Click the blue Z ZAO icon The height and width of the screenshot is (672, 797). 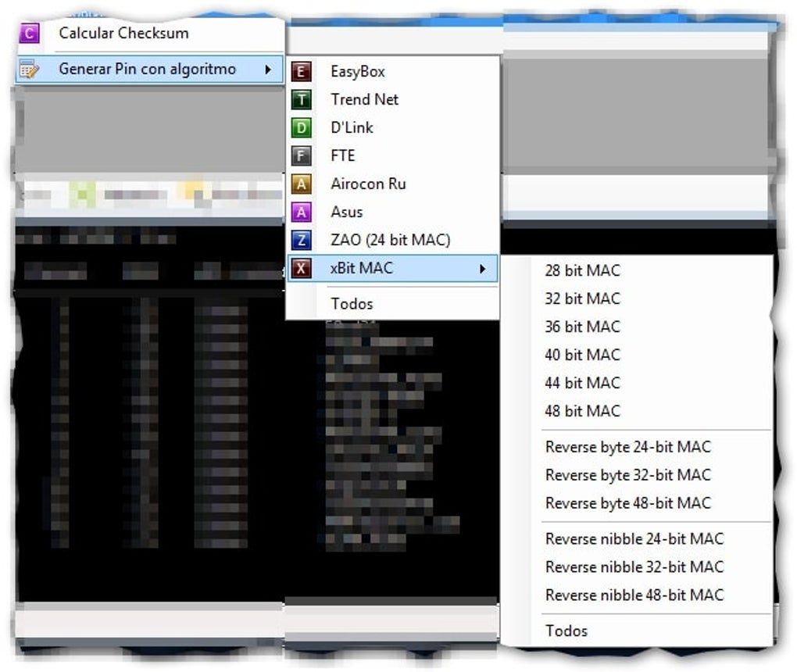tap(302, 239)
